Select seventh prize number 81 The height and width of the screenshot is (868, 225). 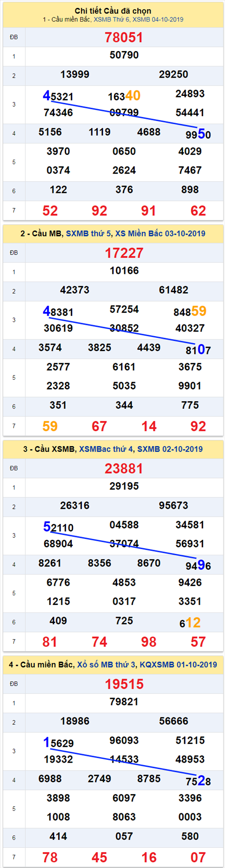50,642
